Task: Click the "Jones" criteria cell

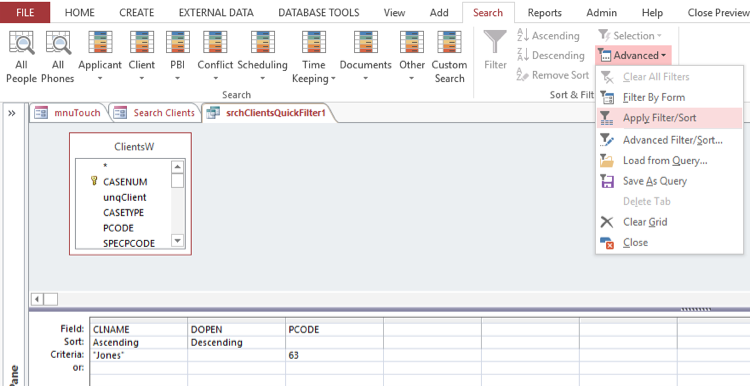Action: pyautogui.click(x=138, y=355)
